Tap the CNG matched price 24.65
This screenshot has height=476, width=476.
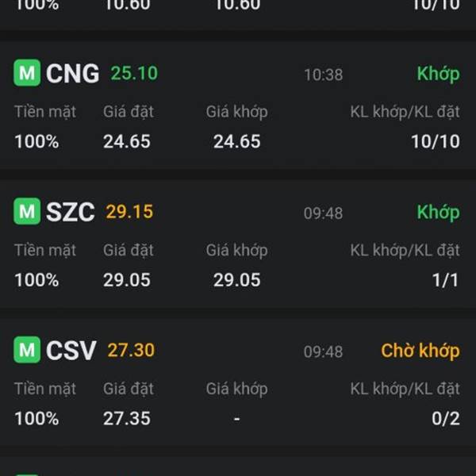(236, 142)
